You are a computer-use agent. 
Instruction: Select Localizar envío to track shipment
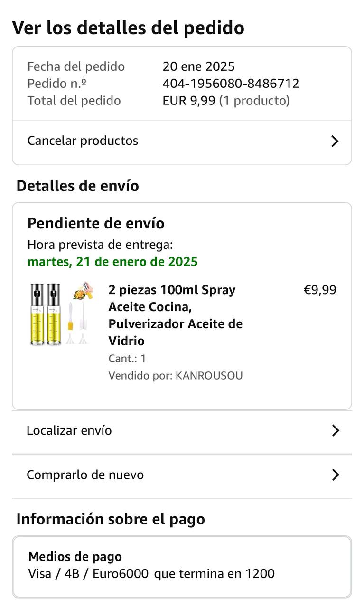pyautogui.click(x=69, y=430)
